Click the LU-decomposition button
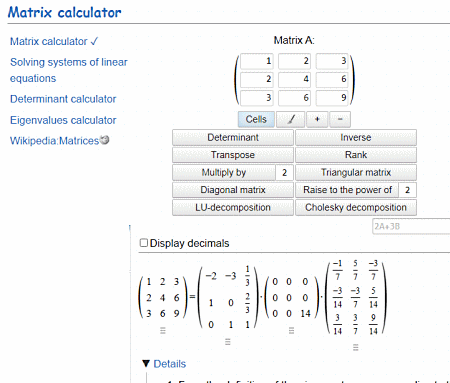Viewport: 450px width, 383px height. pyautogui.click(x=233, y=207)
